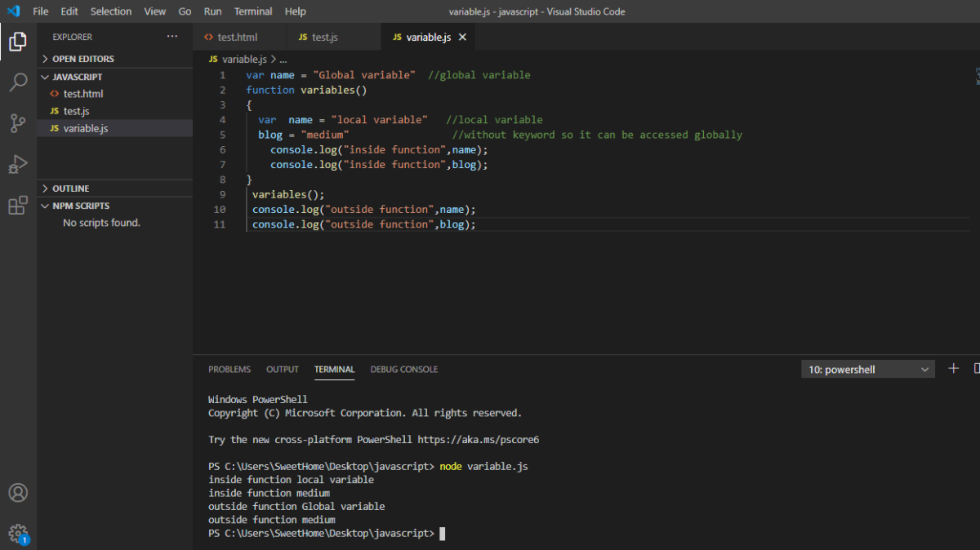Close the variable.js editor tab
The width and height of the screenshot is (980, 550).
(x=462, y=38)
